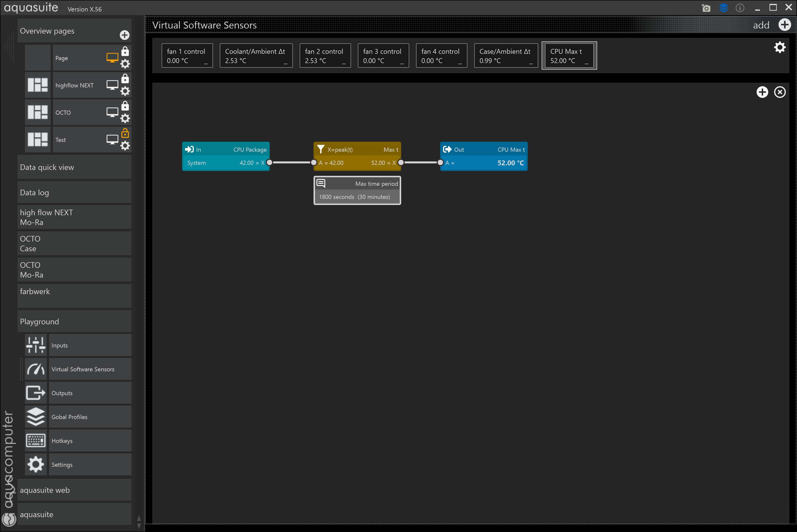Click the Settings gear icon in Playground
Image resolution: width=797 pixels, height=532 pixels.
pos(36,465)
